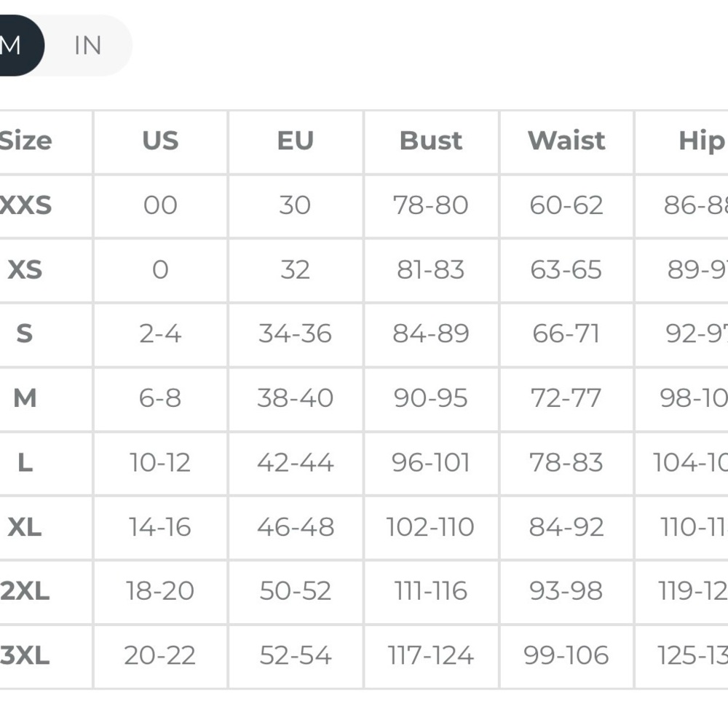Switch units to IN
728x728 pixels.
tap(88, 45)
